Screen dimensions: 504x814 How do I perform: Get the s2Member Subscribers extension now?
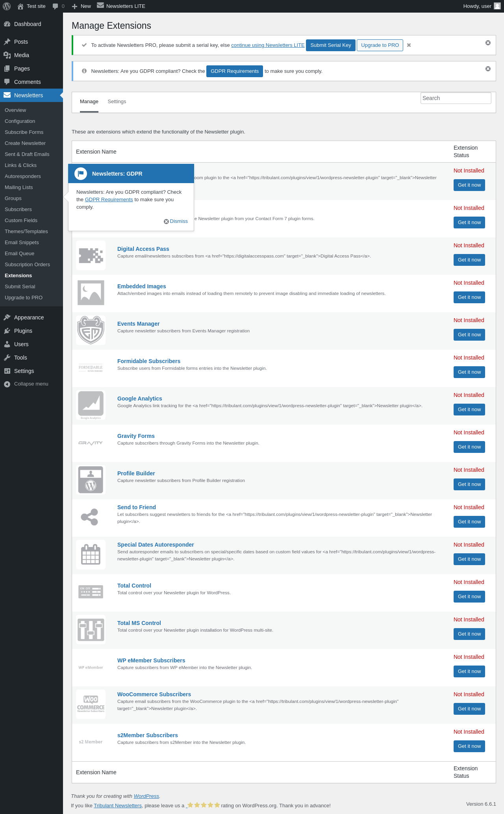pos(469,746)
